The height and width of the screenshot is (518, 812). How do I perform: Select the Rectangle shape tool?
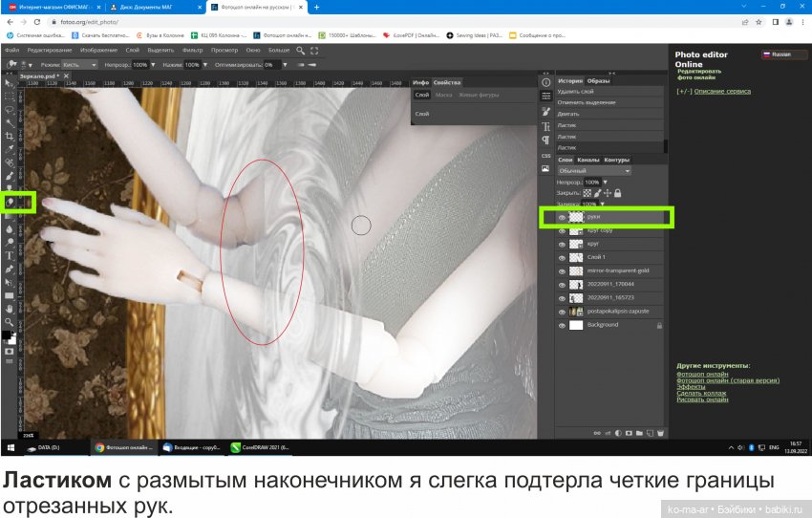tap(9, 295)
